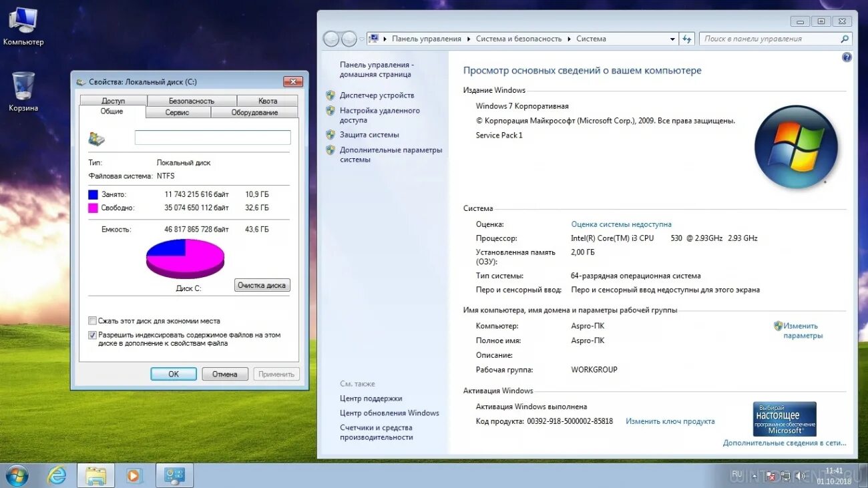This screenshot has width=868, height=488.
Task: Click Оценка системы недоступна link
Action: (622, 224)
